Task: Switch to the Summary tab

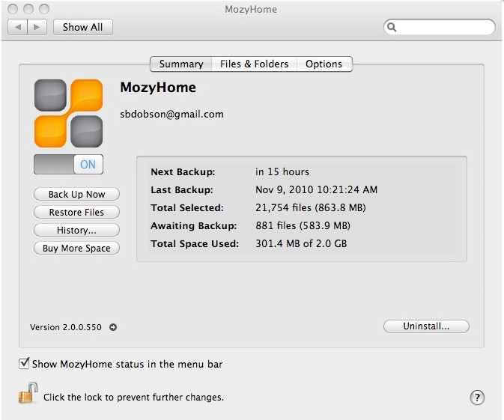Action: [x=181, y=64]
